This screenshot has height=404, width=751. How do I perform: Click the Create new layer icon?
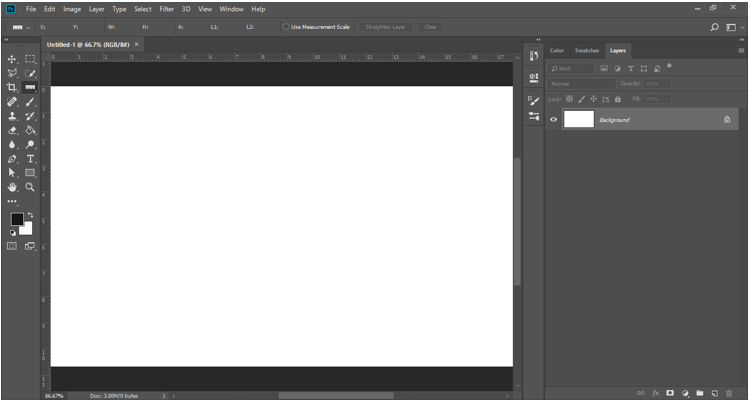coord(714,393)
